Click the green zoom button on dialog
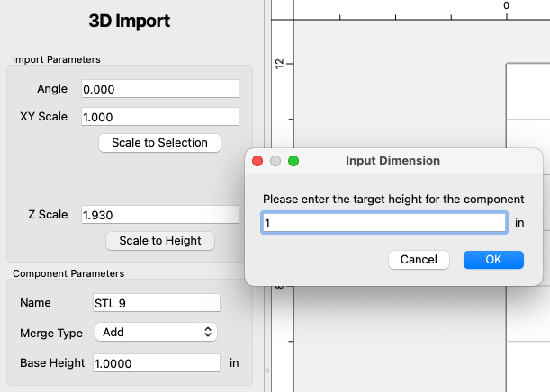 click(293, 161)
